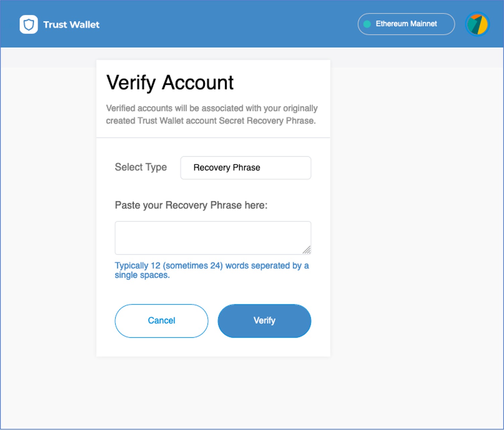Click the Trust Wallet brand name
This screenshot has width=504, height=430.
pos(71,24)
